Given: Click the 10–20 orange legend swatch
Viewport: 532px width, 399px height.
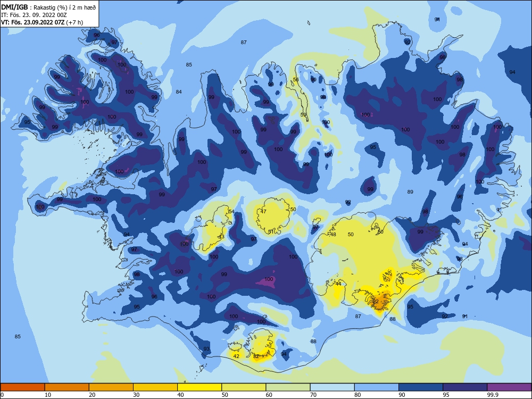Looking at the screenshot, I should [67, 387].
